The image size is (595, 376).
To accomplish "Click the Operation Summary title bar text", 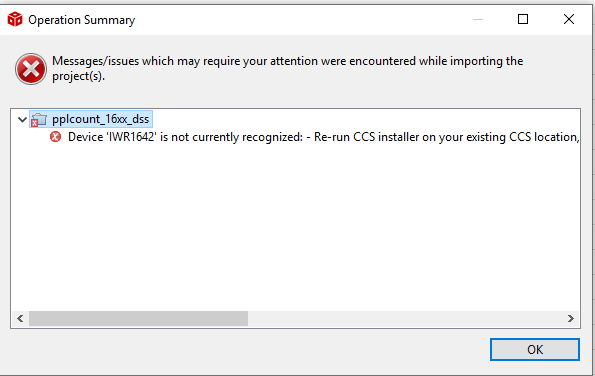I will click(x=82, y=20).
